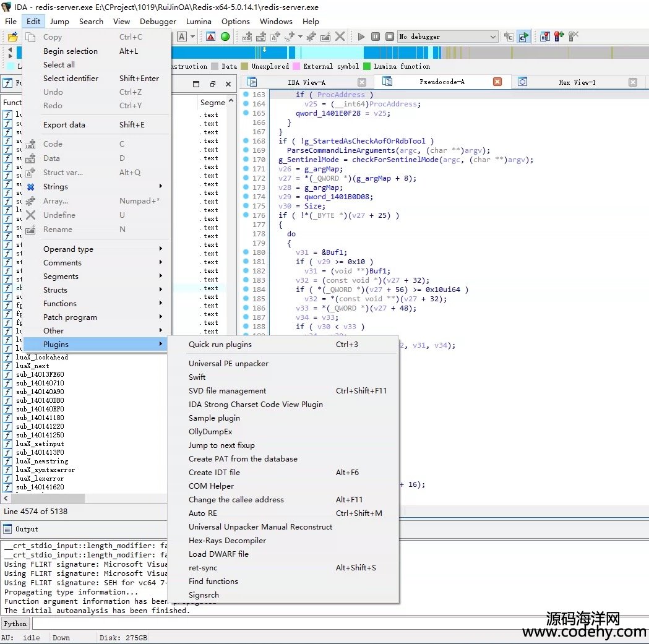The image size is (649, 644).
Task: Choose Signsrch plugin entry
Action: [x=283, y=595]
